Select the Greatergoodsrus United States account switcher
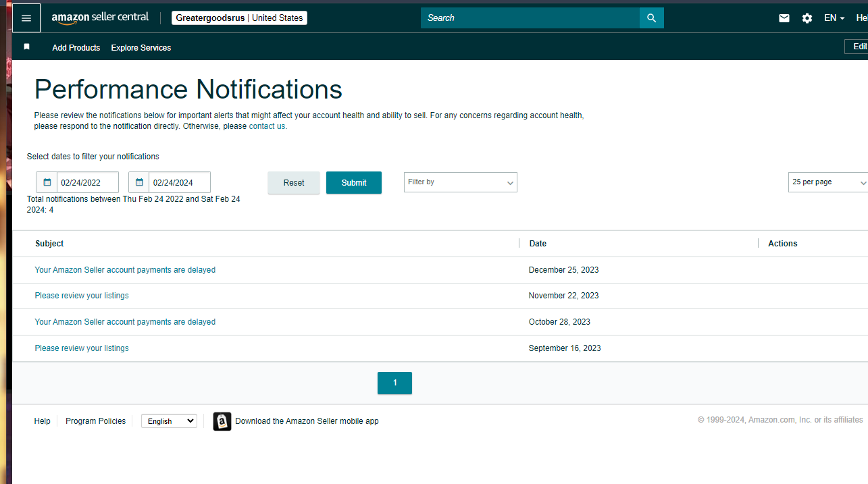The width and height of the screenshot is (868, 484). [x=239, y=18]
